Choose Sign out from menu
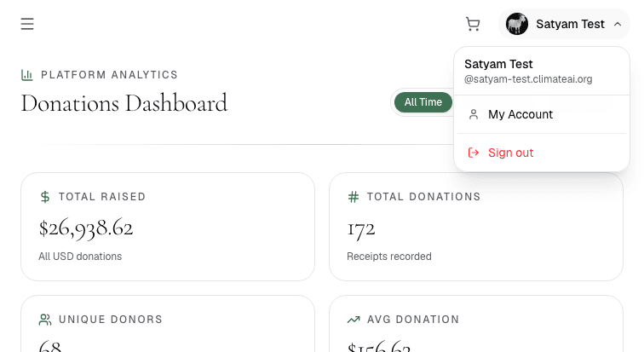644x352 pixels. pos(541,153)
